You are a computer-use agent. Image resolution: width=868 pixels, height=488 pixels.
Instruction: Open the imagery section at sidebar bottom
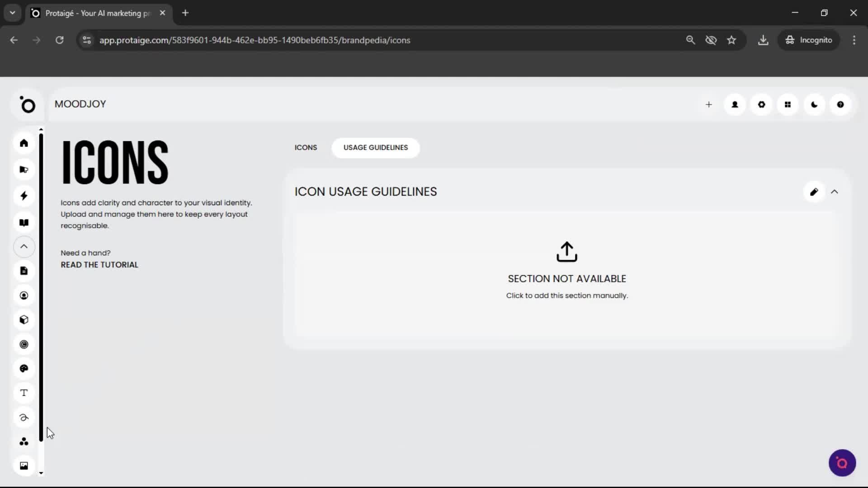24,465
